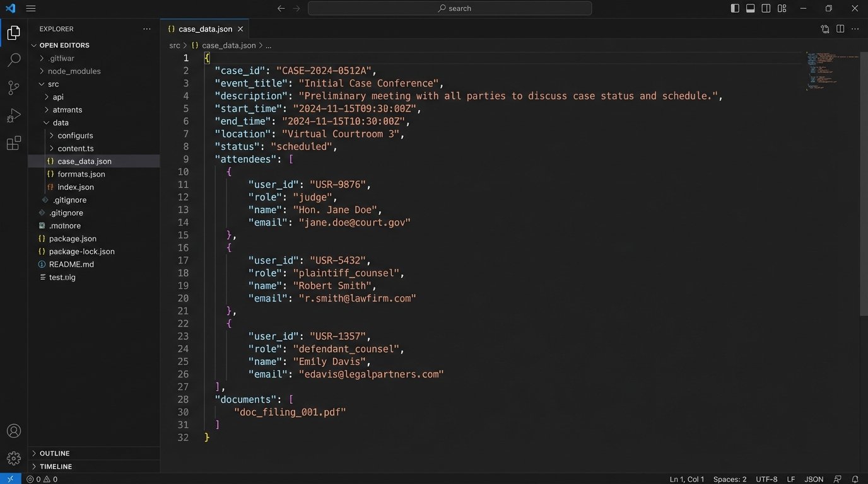Image resolution: width=868 pixels, height=484 pixels.
Task: Open the hamburger application menu
Action: 31,8
